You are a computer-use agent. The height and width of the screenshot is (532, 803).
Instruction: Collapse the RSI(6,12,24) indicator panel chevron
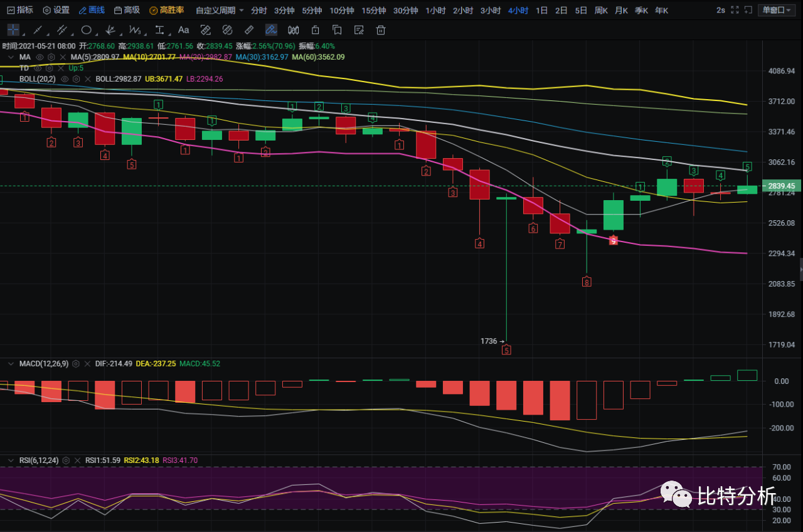11,460
